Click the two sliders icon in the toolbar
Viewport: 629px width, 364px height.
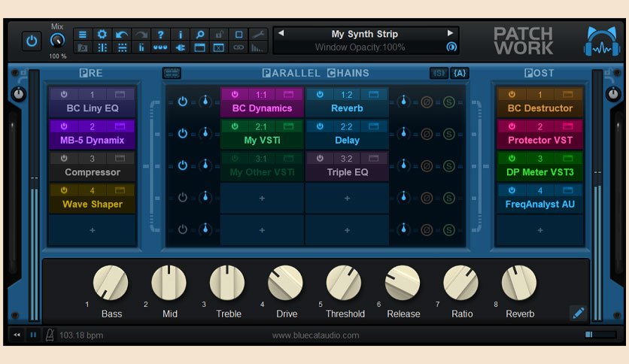(x=141, y=47)
